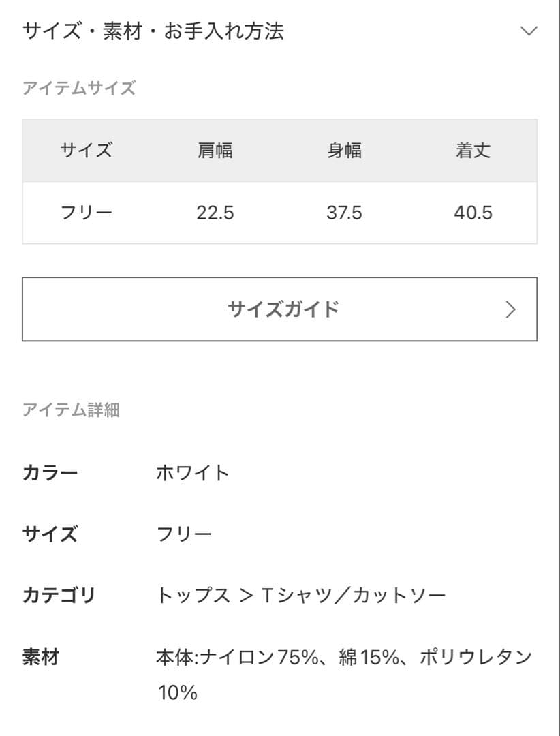Select the 着丈 column header

tap(473, 151)
